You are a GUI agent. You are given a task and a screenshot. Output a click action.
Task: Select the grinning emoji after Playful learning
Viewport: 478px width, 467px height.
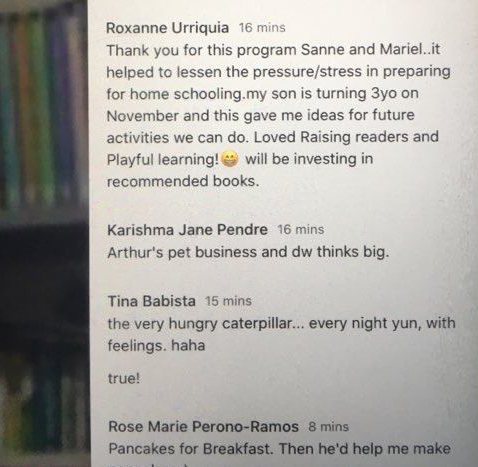pyautogui.click(x=230, y=160)
